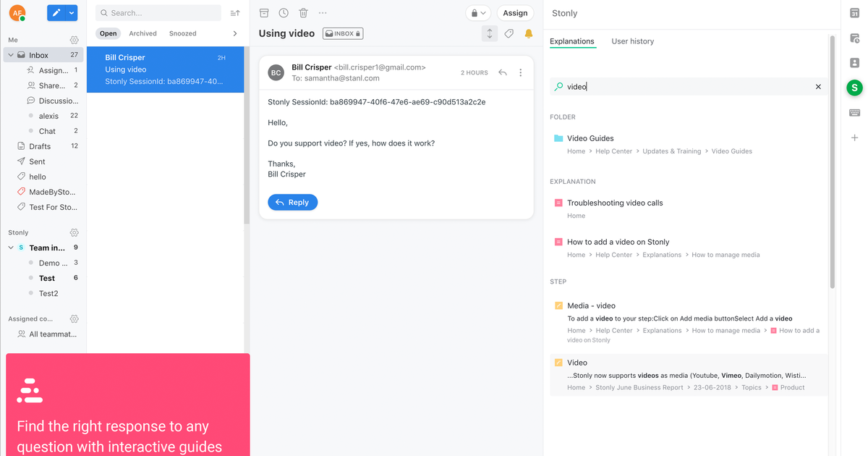Select the Archived conversations tab

[x=142, y=33]
